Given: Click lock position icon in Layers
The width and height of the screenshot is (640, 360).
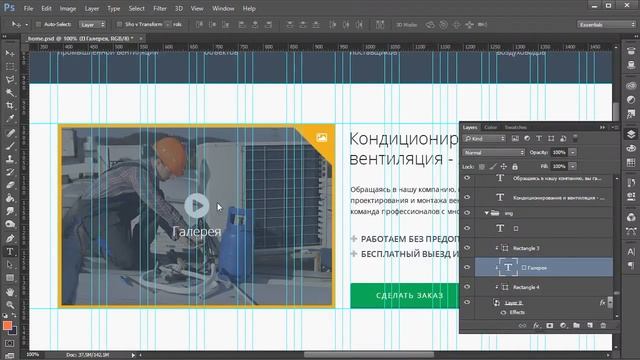Looking at the screenshot, I should 504,167.
